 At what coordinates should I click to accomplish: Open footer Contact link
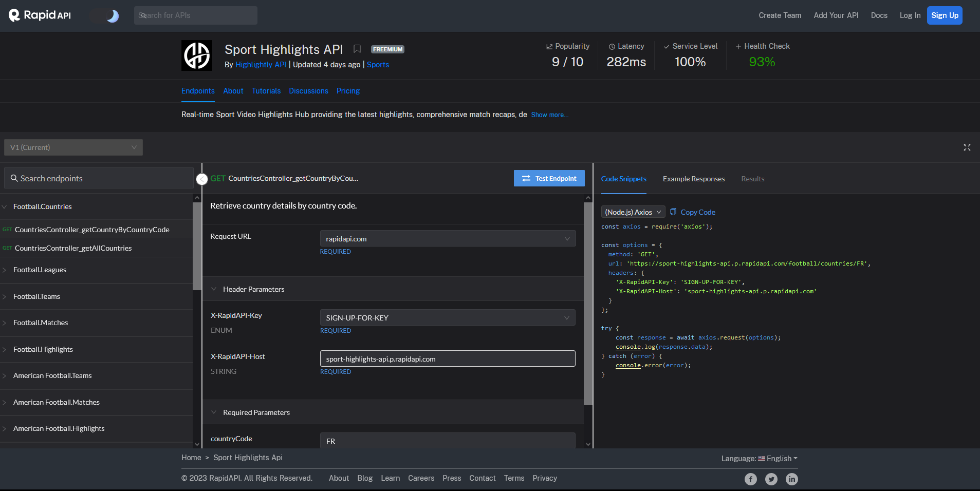(482, 478)
